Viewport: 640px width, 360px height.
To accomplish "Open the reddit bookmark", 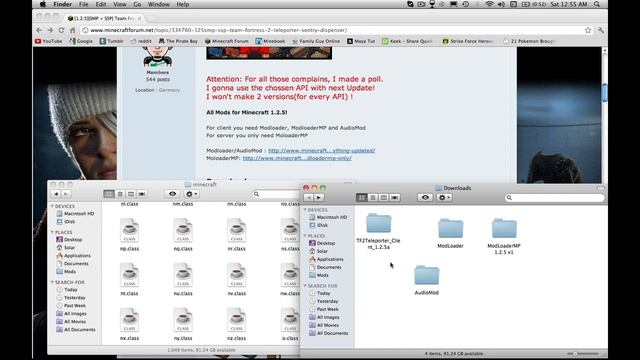I will pos(141,41).
